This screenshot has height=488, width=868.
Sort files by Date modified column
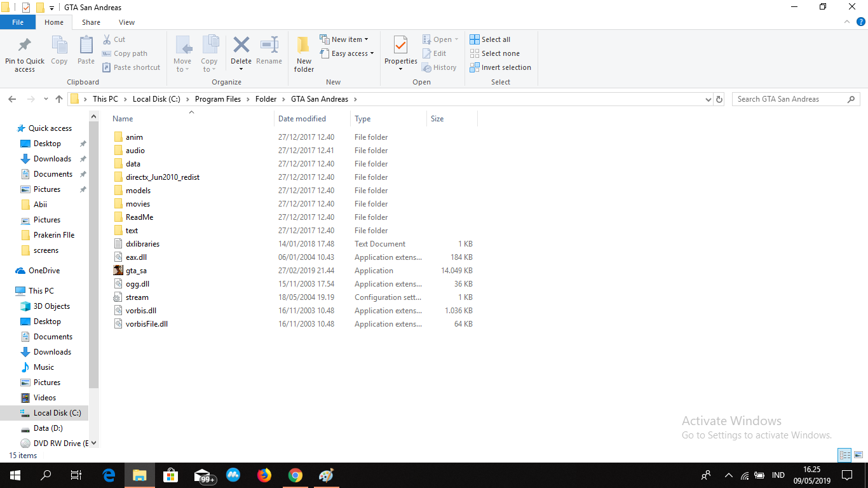tap(312, 119)
